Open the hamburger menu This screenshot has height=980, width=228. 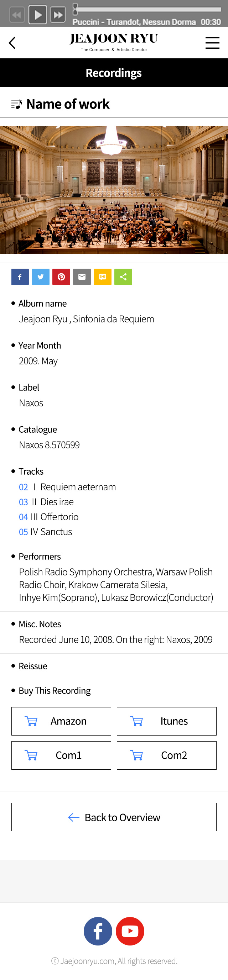tap(212, 43)
